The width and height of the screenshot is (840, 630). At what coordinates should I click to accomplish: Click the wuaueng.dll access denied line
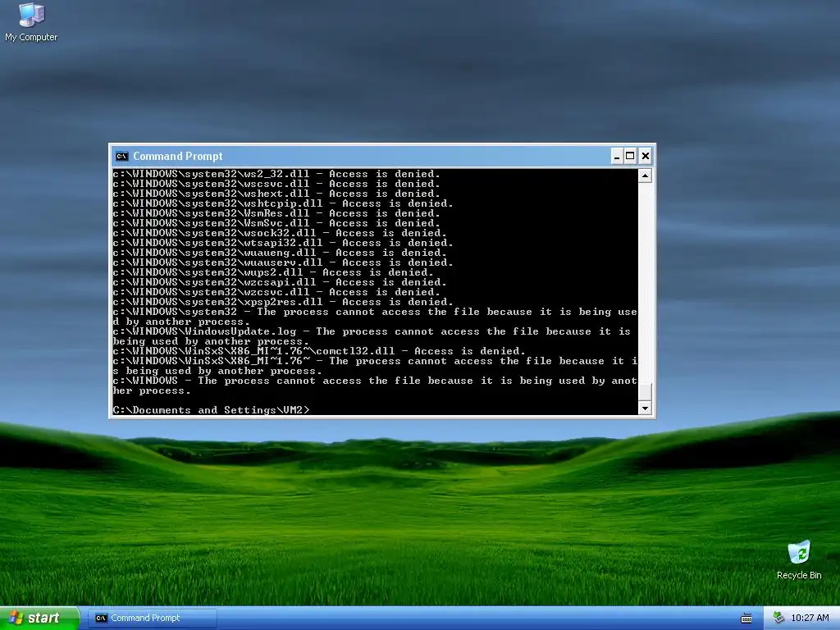pos(280,253)
